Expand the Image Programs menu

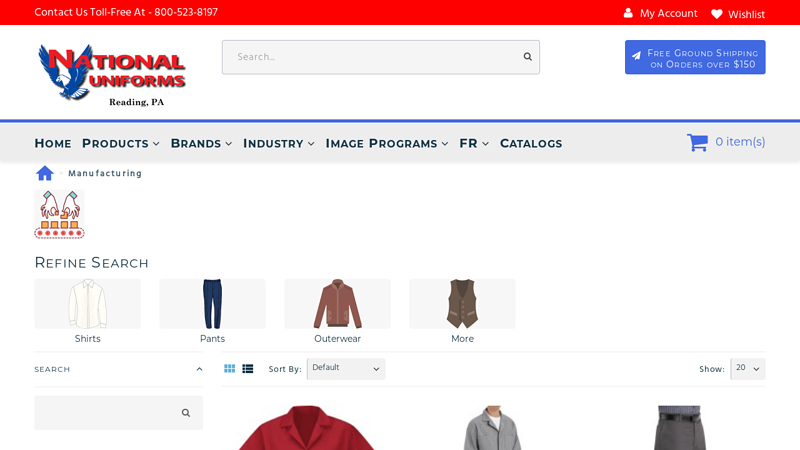pos(387,143)
